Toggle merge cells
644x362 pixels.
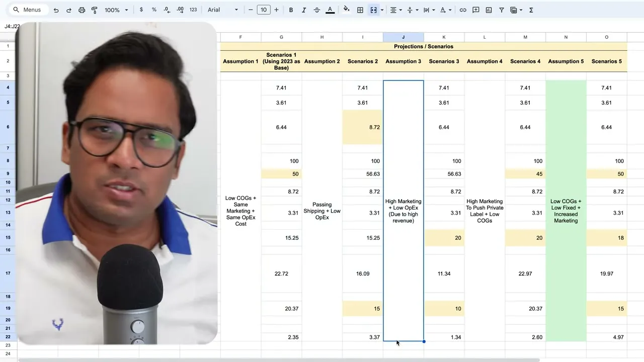point(373,10)
